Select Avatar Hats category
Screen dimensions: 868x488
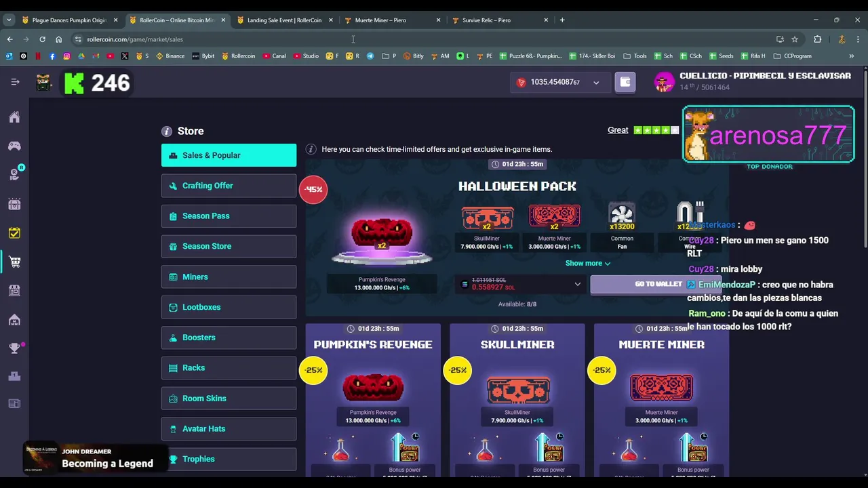point(229,428)
